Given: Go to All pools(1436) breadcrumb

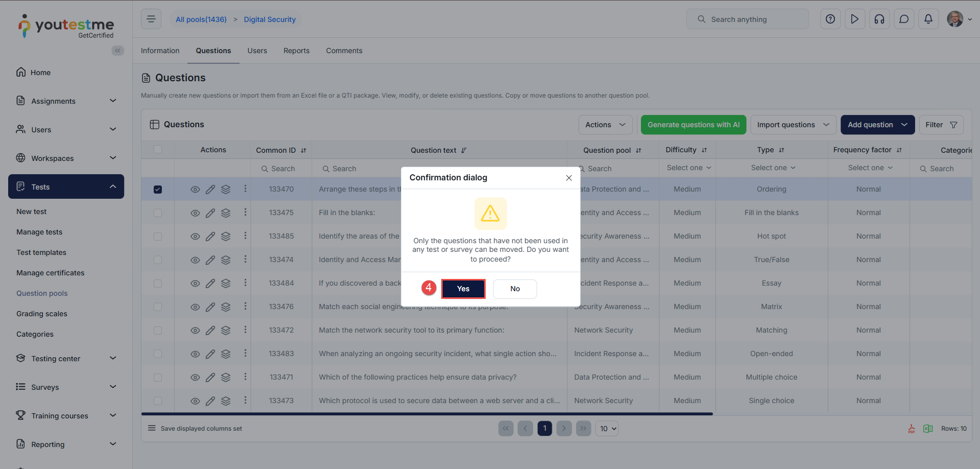Looking at the screenshot, I should pos(201,19).
